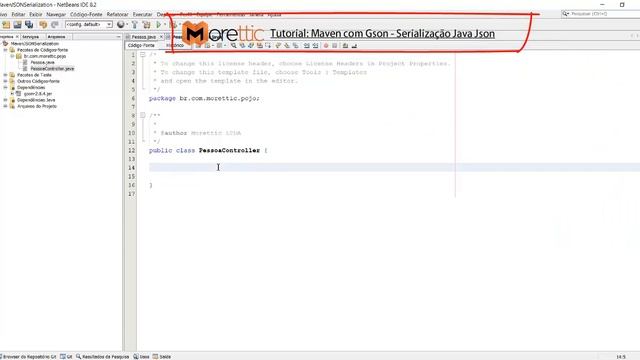The image size is (640, 360).
Task: Click the Open Project toolbar icon
Action: pos(18,25)
